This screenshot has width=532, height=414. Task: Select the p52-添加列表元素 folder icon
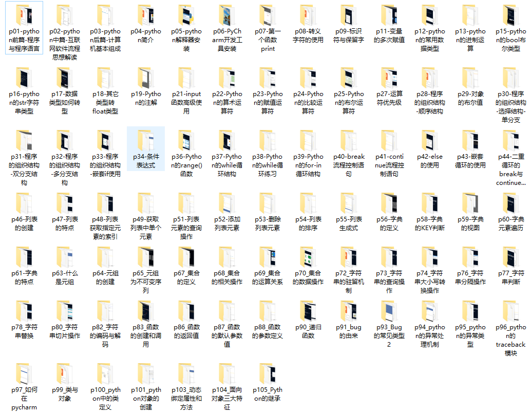227,203
